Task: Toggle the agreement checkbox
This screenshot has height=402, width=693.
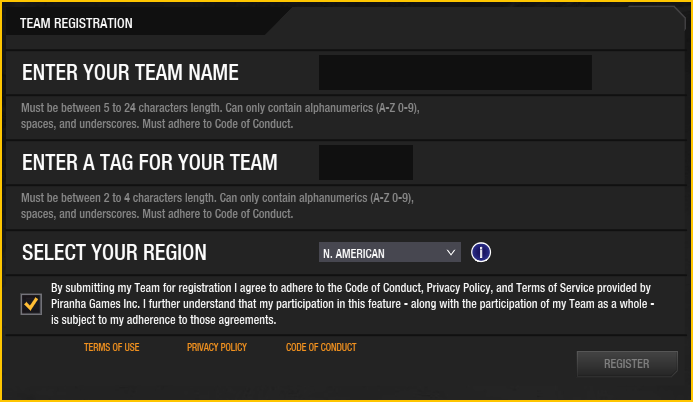Action: pos(32,304)
